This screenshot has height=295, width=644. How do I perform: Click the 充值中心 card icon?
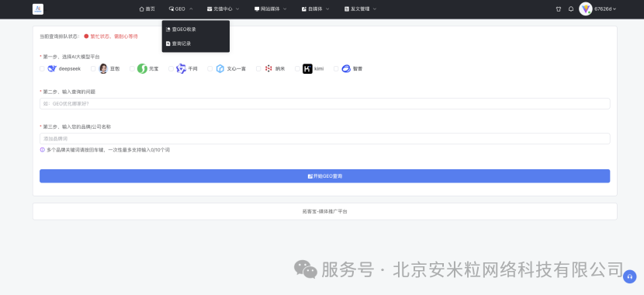209,9
